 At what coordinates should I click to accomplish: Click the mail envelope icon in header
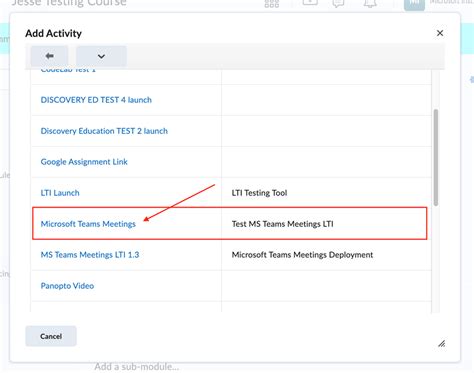pyautogui.click(x=310, y=3)
